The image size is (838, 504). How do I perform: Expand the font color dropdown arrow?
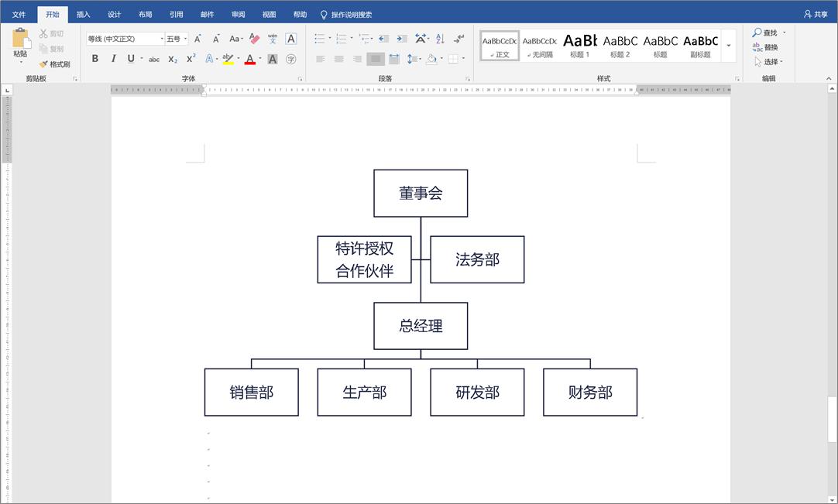259,59
